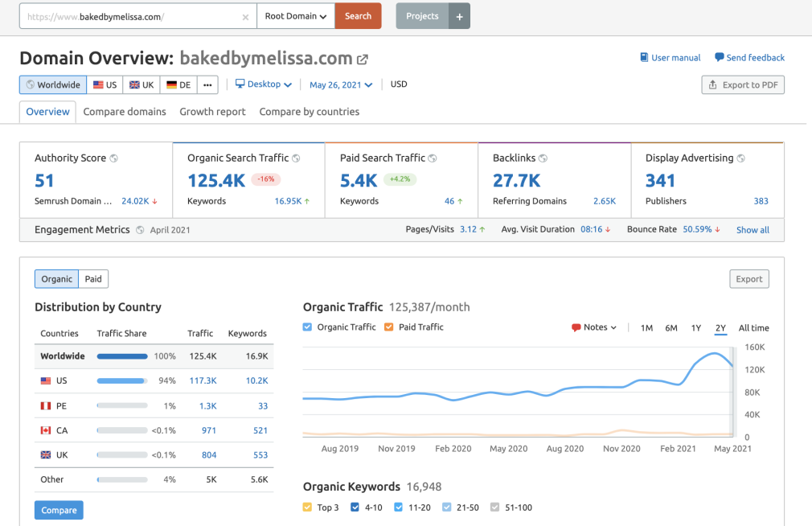This screenshot has height=526, width=812.
Task: Select the Worldwide database filter
Action: click(x=53, y=85)
